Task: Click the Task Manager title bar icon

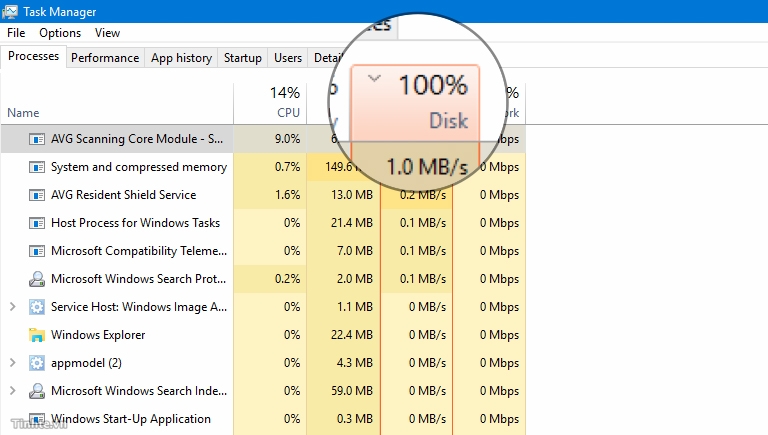Action: pyautogui.click(x=10, y=11)
